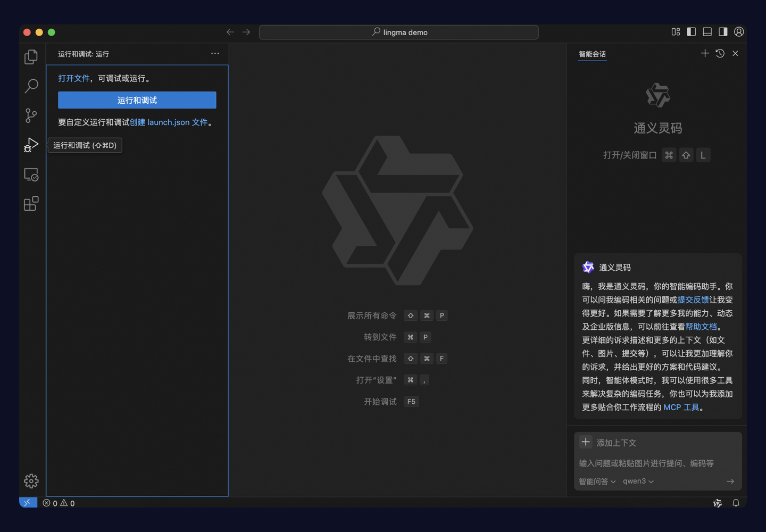Viewport: 766px width, 532px height.
Task: Toggle the bottom panel
Action: (707, 32)
